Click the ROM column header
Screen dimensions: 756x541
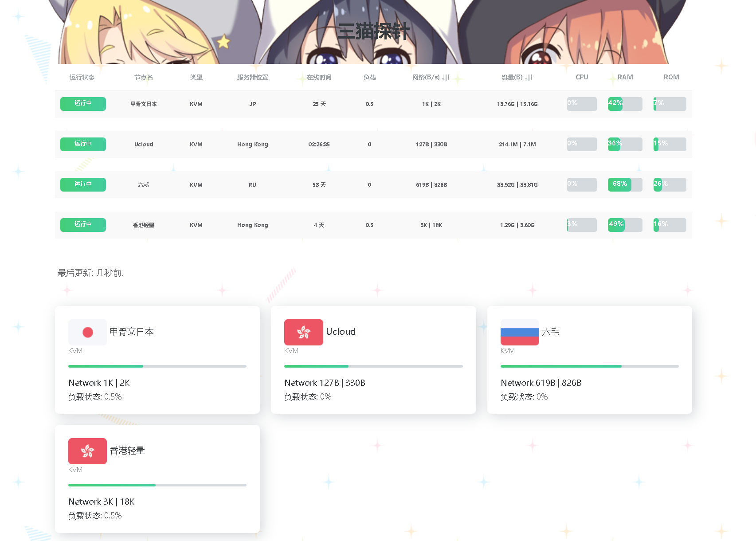click(671, 77)
